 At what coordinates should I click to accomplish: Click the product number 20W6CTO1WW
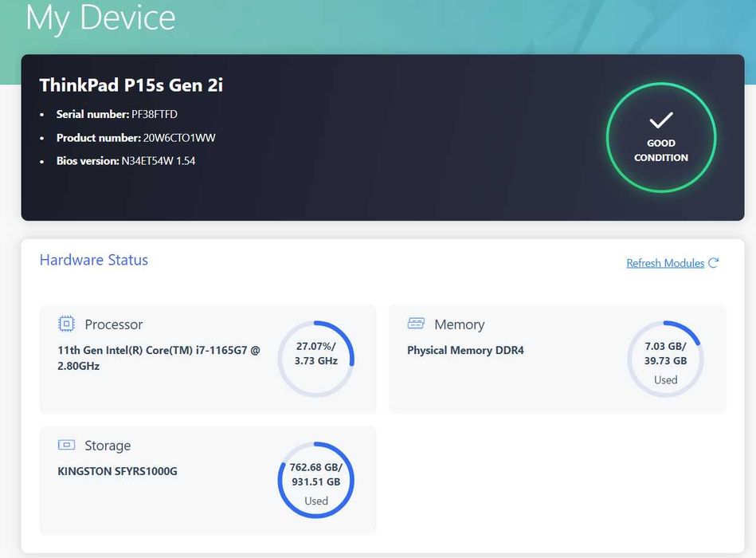click(179, 138)
